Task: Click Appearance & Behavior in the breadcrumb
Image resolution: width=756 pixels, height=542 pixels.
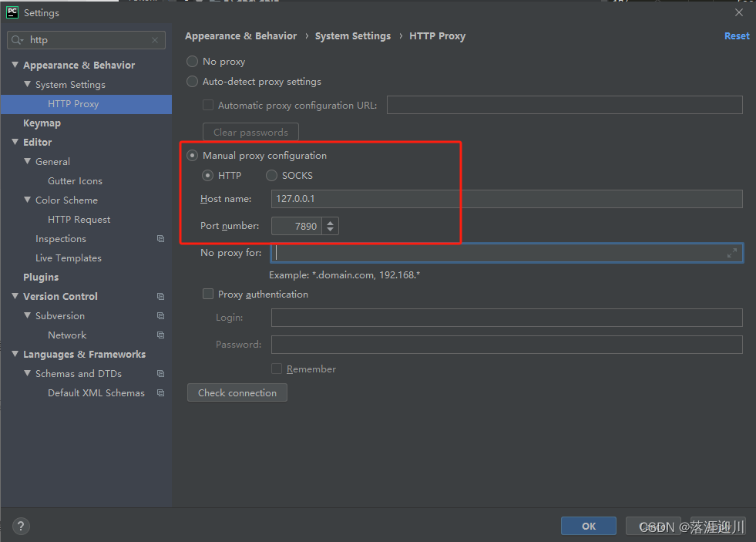Action: [240, 35]
